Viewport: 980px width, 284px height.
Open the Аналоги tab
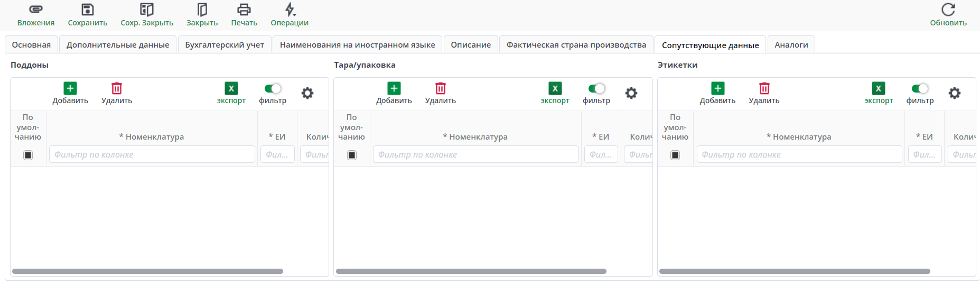[x=791, y=45]
